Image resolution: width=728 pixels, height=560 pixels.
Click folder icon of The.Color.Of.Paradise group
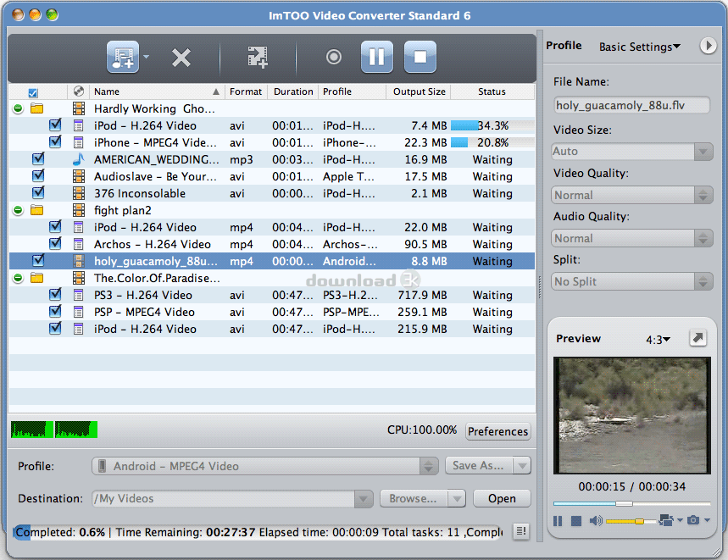[36, 278]
